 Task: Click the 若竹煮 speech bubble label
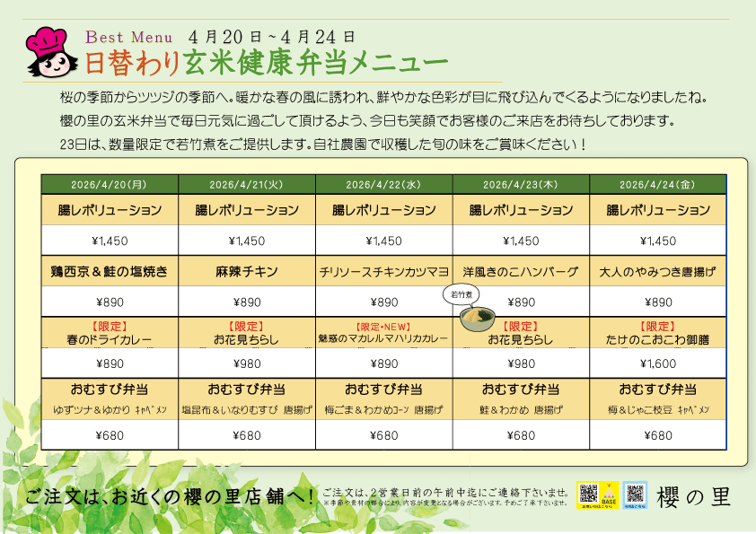pyautogui.click(x=461, y=295)
